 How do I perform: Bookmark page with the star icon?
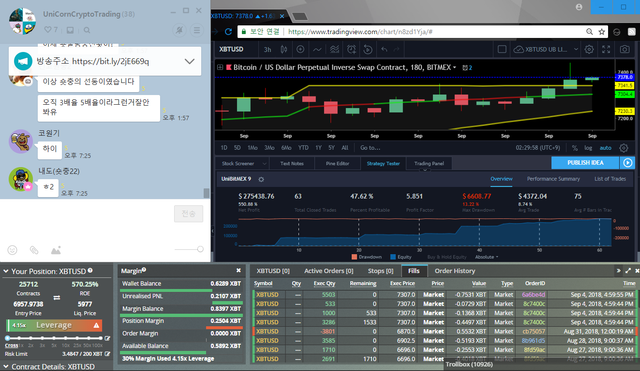pyautogui.click(x=602, y=32)
